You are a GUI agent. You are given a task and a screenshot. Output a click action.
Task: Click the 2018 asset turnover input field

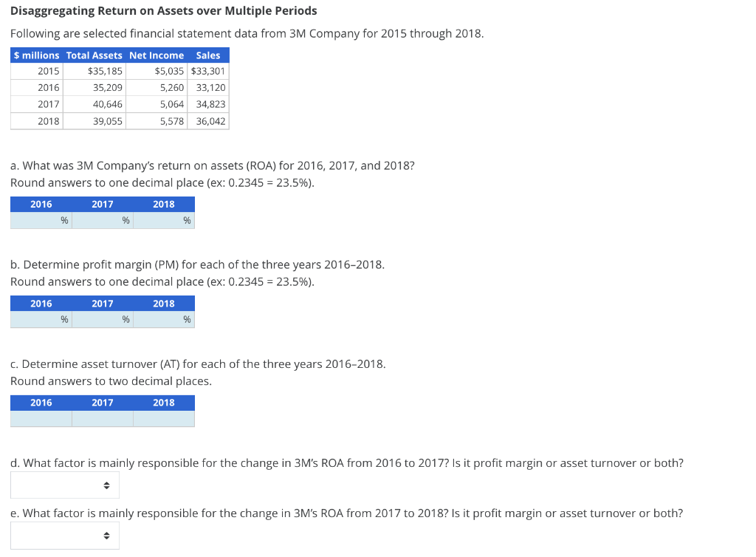[x=163, y=418]
